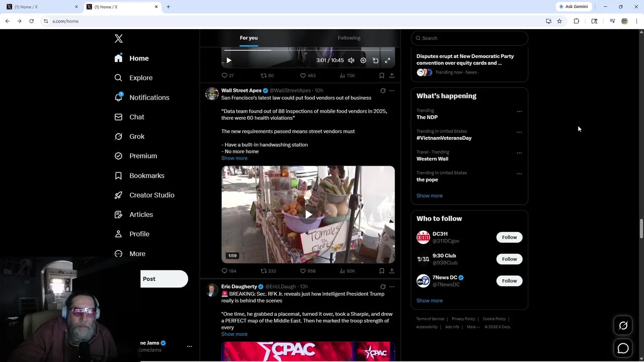Screen dimensions: 644x362
Task: Mute the video volume
Action: 351,60
